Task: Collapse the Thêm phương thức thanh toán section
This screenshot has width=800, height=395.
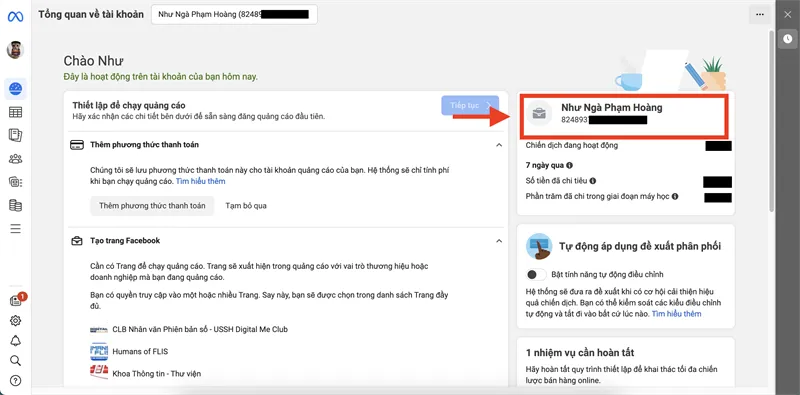Action: pyautogui.click(x=499, y=145)
